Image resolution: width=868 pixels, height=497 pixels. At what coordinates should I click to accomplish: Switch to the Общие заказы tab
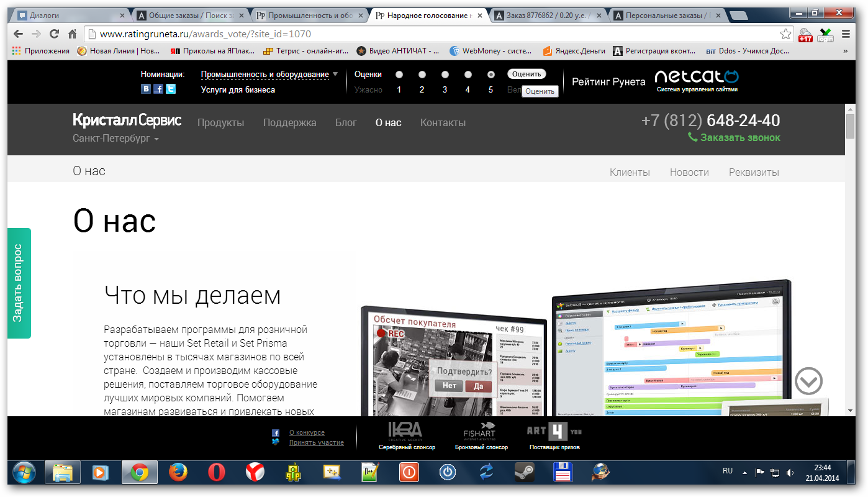click(x=191, y=16)
